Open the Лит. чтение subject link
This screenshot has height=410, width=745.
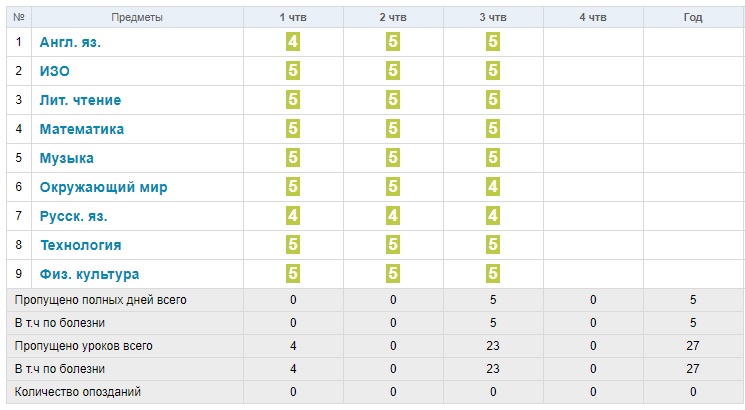pos(80,100)
